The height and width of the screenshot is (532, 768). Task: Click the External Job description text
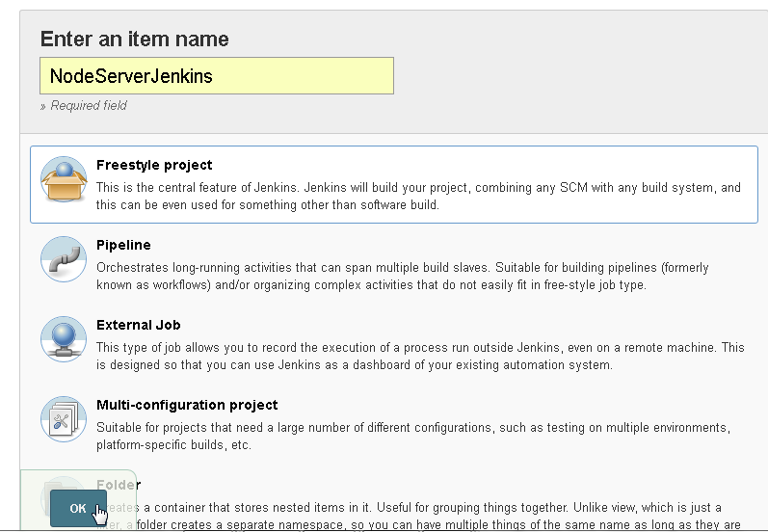pyautogui.click(x=420, y=357)
